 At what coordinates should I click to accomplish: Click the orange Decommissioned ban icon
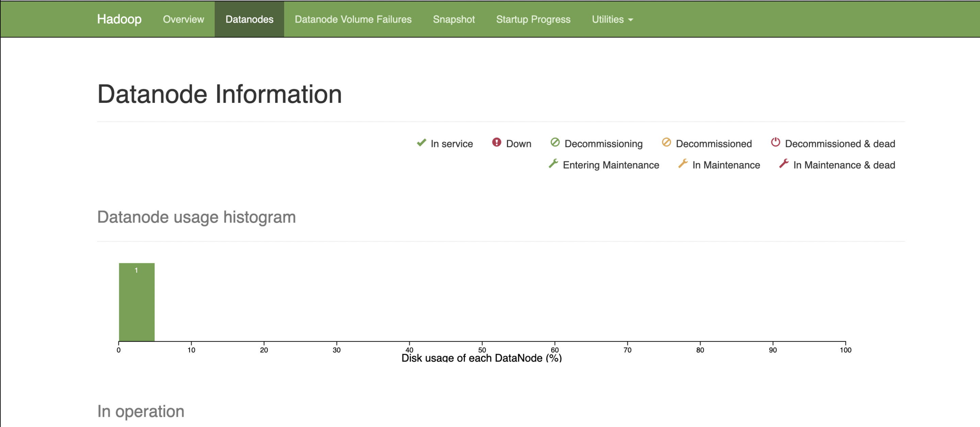pos(666,142)
